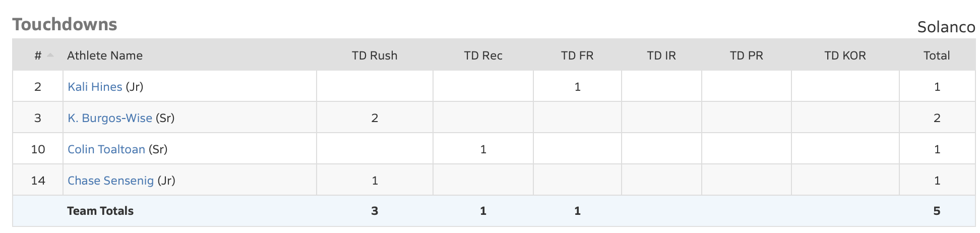Click the Team Totals row label
Image resolution: width=980 pixels, height=233 pixels.
click(100, 211)
